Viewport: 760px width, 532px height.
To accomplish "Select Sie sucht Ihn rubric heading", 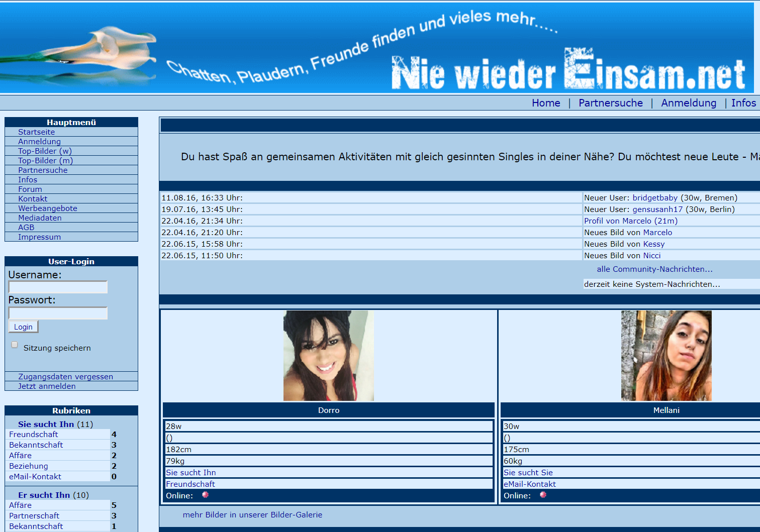I will [46, 424].
